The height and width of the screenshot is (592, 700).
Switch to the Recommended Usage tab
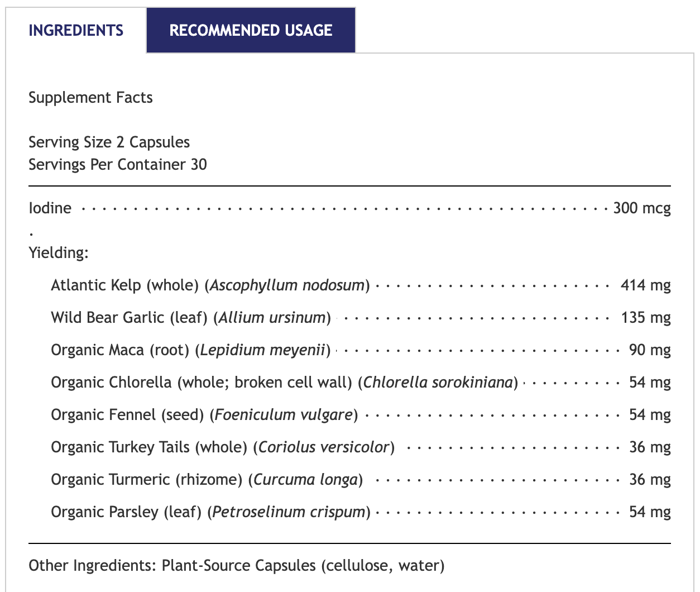[251, 30]
